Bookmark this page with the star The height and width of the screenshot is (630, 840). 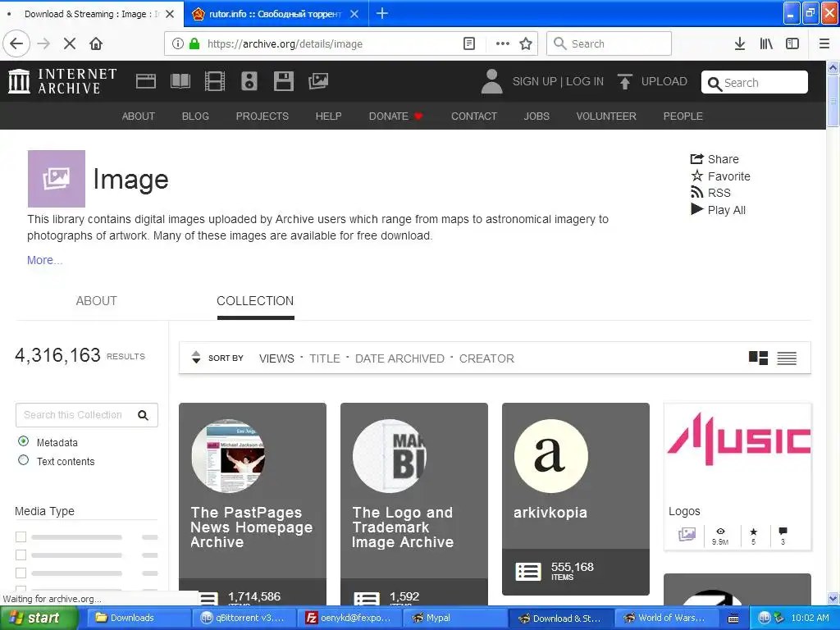(x=526, y=43)
